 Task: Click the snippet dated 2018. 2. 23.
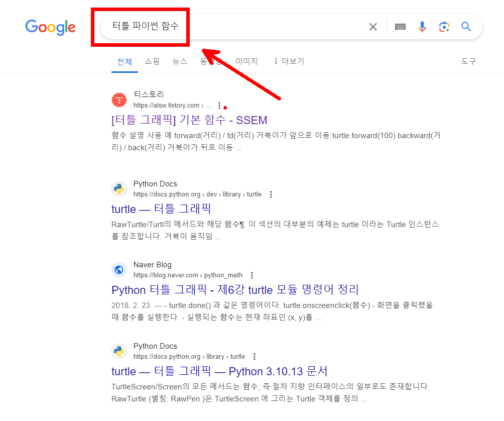(272, 311)
